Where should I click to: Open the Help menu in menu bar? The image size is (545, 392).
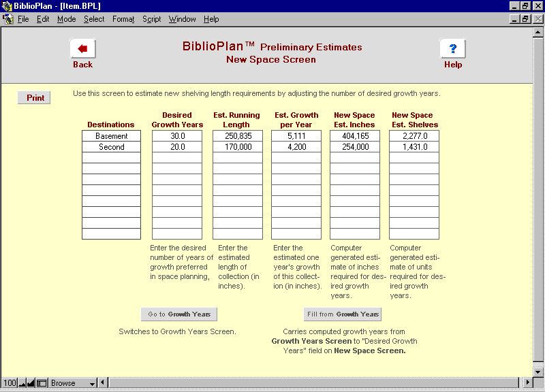211,19
